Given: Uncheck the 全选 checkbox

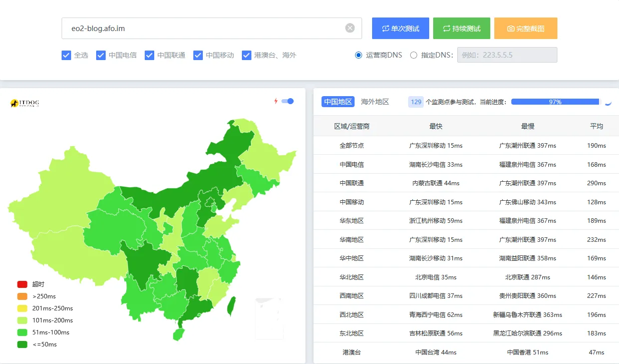Looking at the screenshot, I should [x=66, y=55].
